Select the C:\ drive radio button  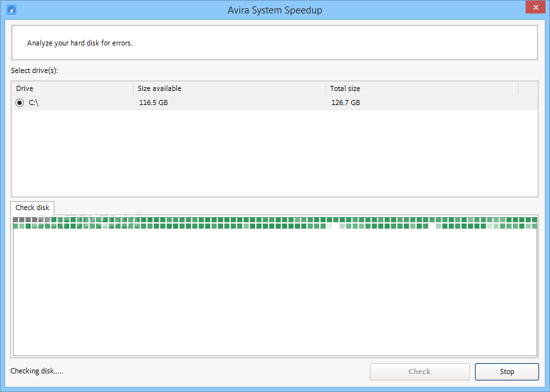coord(20,102)
